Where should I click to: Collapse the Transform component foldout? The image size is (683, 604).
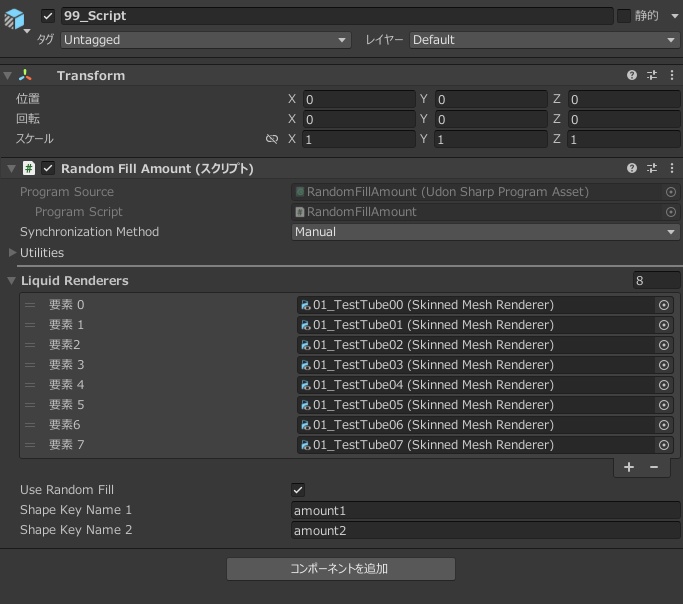(x=7, y=76)
